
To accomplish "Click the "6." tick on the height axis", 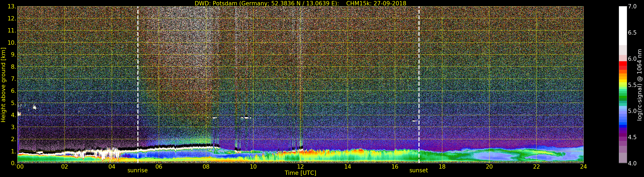I will (14, 91).
